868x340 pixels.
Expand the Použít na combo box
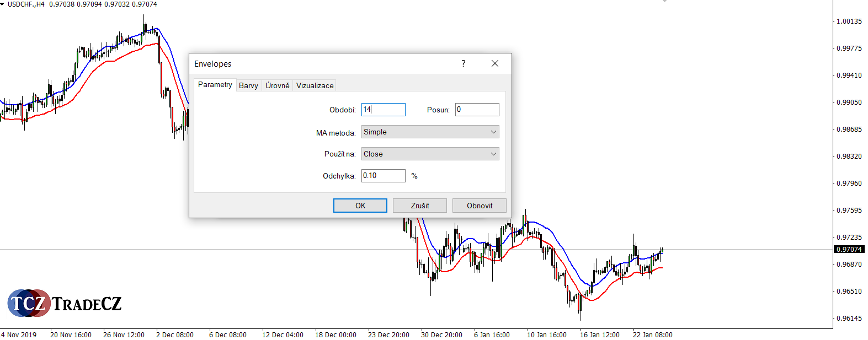click(430, 154)
